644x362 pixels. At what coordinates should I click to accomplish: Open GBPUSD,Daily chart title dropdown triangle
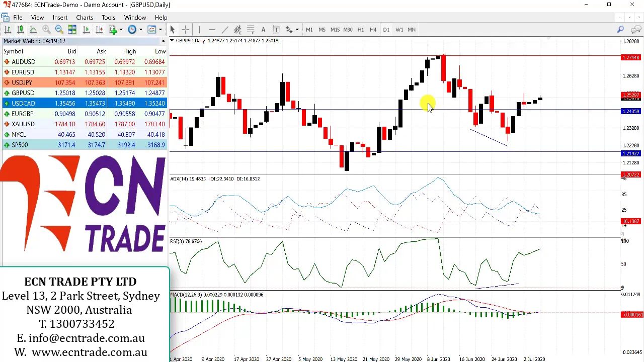[172, 41]
